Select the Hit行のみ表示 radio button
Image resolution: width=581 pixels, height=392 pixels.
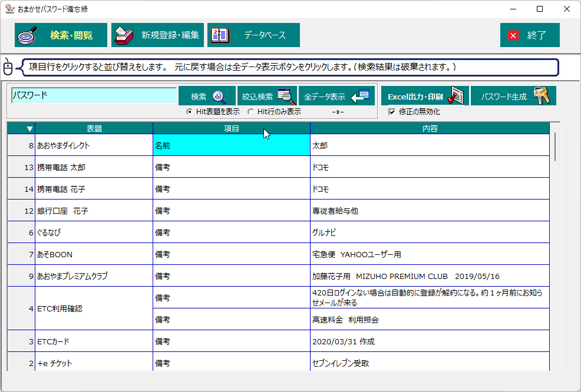coord(250,110)
